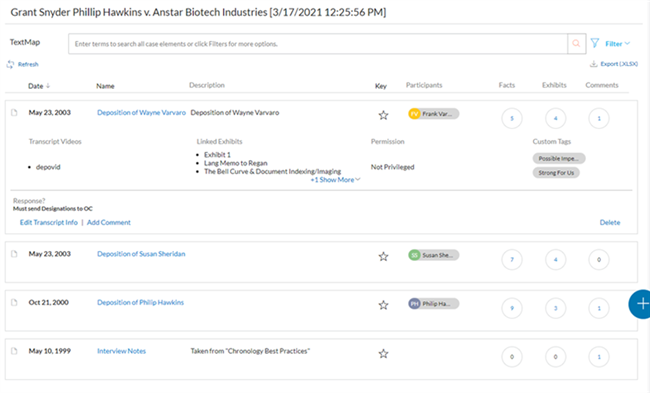This screenshot has width=650, height=393.
Task: Click the blue plus add button
Action: [640, 304]
